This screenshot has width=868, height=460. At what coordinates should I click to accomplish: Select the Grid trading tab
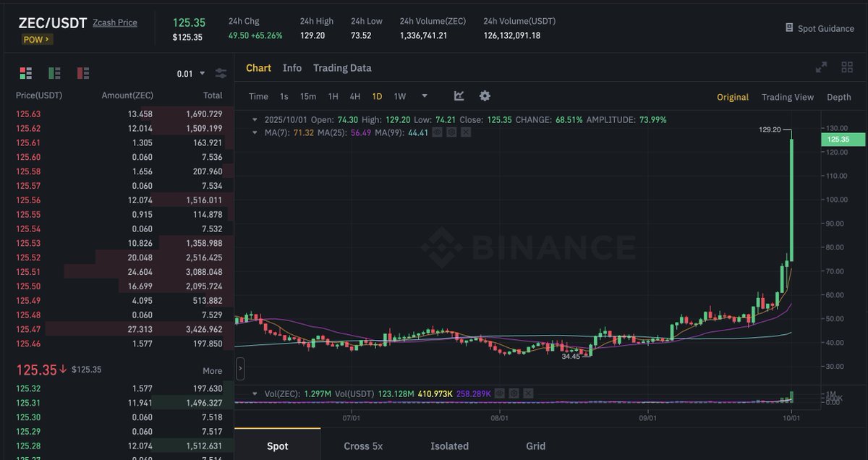click(536, 446)
